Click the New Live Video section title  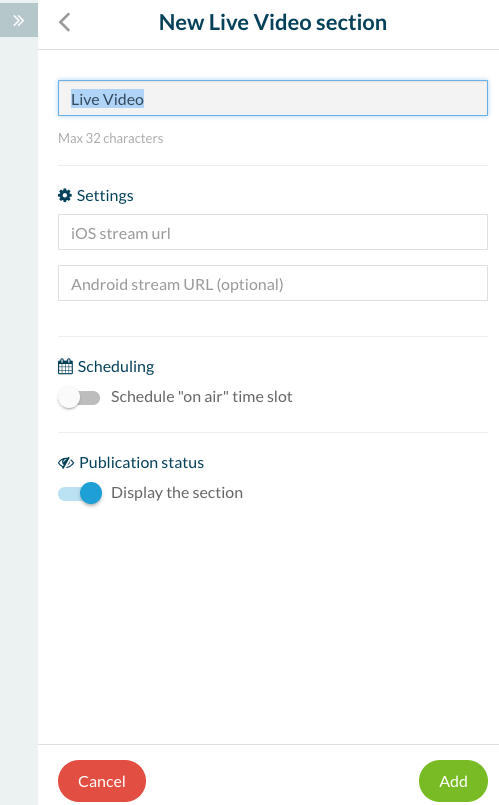tap(273, 23)
